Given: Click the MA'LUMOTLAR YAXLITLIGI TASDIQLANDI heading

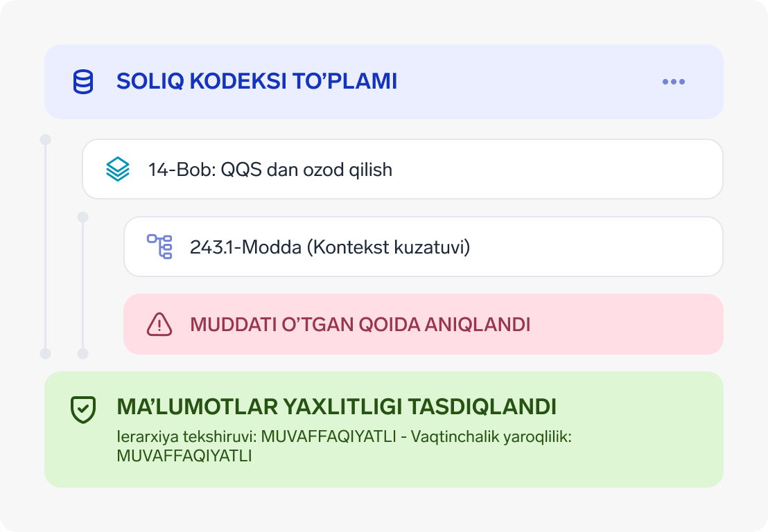Looking at the screenshot, I should tap(336, 407).
